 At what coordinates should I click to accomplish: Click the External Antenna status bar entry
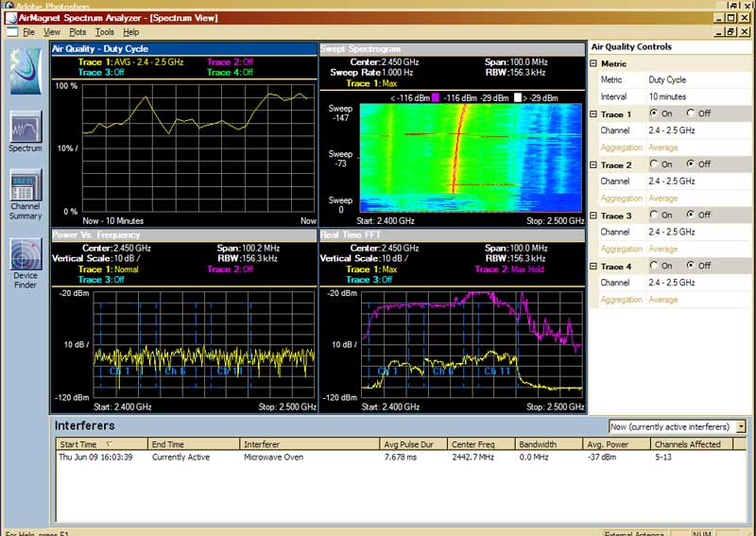(x=634, y=533)
